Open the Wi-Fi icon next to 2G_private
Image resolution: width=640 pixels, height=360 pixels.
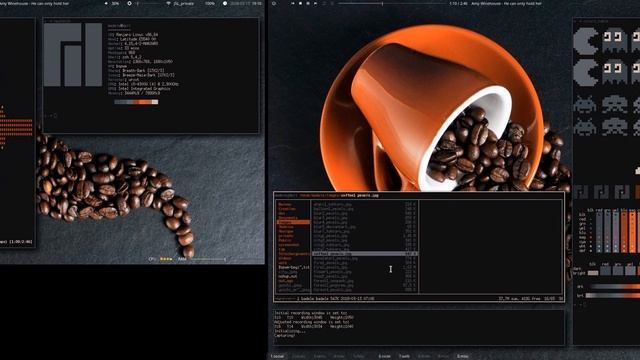[168, 3]
